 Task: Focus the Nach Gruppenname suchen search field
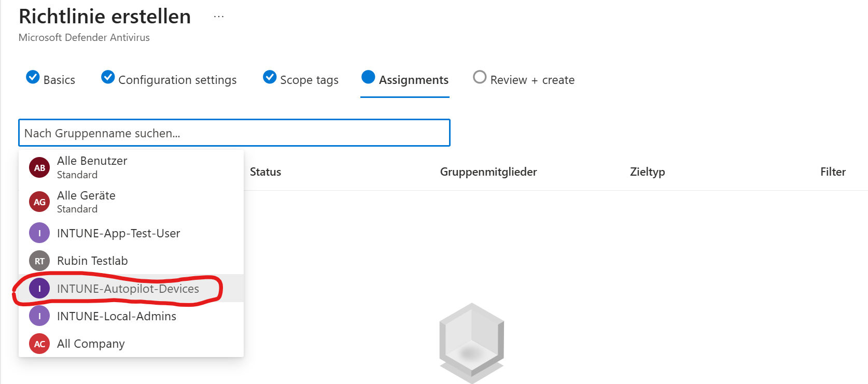(234, 133)
